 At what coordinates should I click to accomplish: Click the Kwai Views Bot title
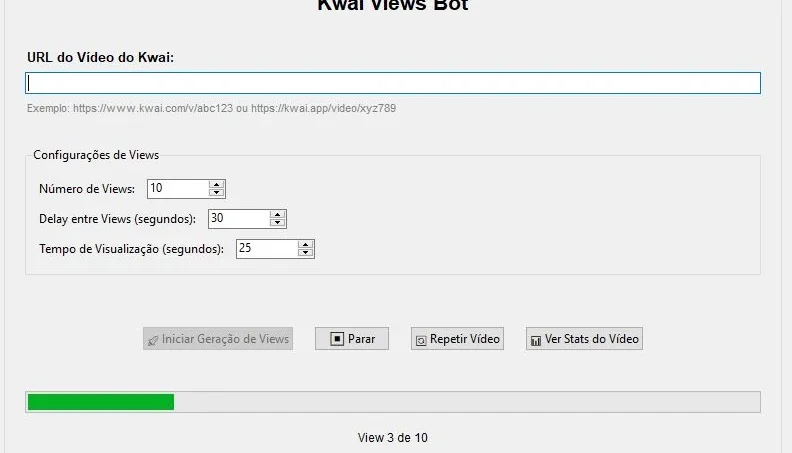point(392,6)
